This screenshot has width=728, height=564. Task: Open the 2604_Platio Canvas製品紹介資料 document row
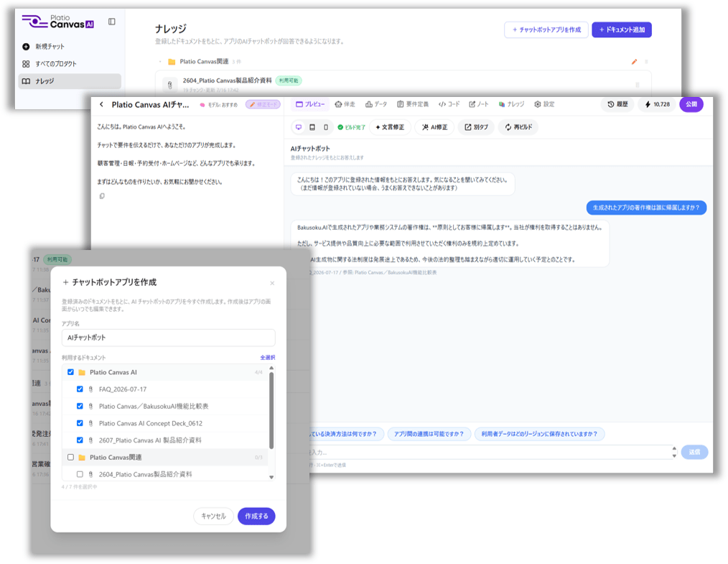coord(403,83)
